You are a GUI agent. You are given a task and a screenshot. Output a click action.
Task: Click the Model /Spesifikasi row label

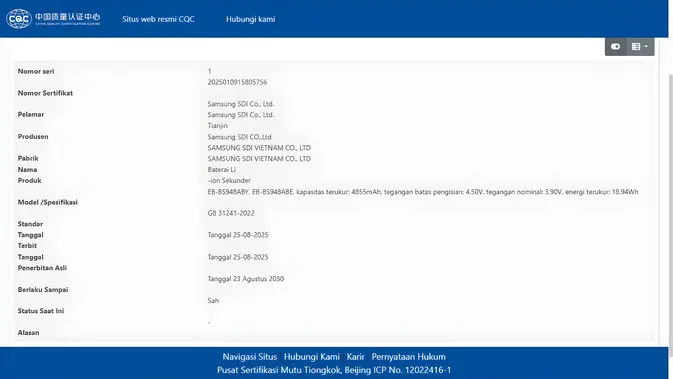coord(48,202)
